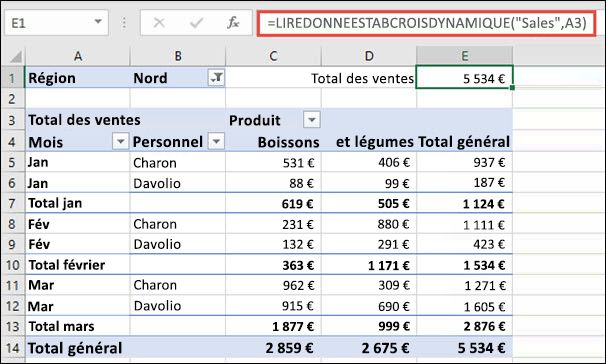The height and width of the screenshot is (364, 606).
Task: Click the Total des ventes label in D1
Action: 363,78
